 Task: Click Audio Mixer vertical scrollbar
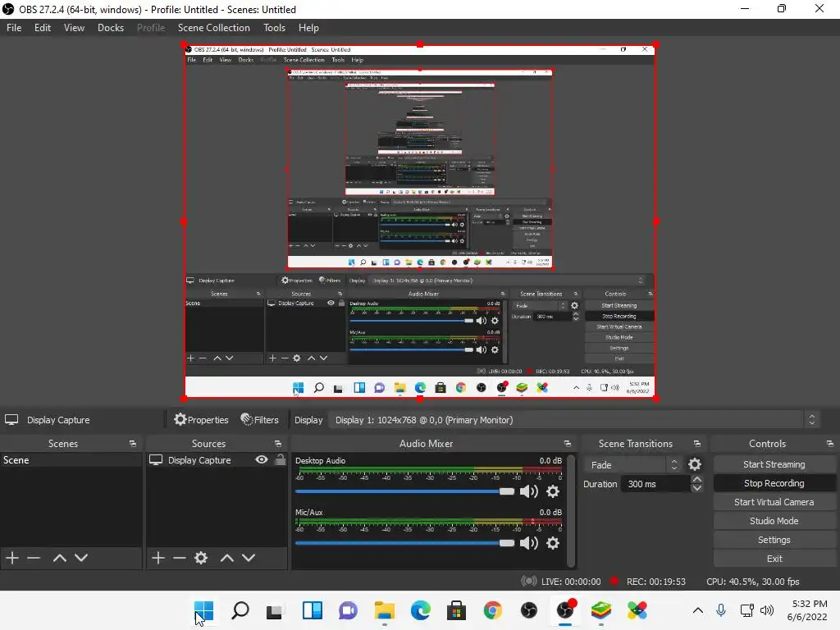coord(571,510)
